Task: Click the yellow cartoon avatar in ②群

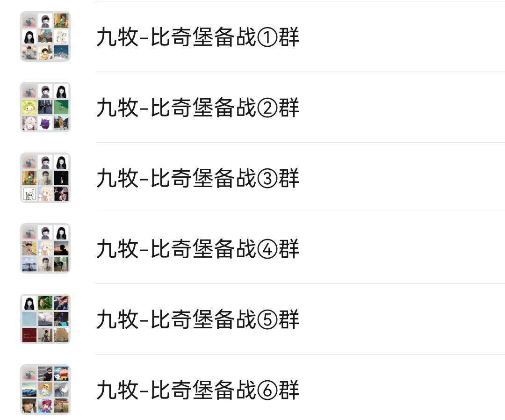Action: point(29,107)
